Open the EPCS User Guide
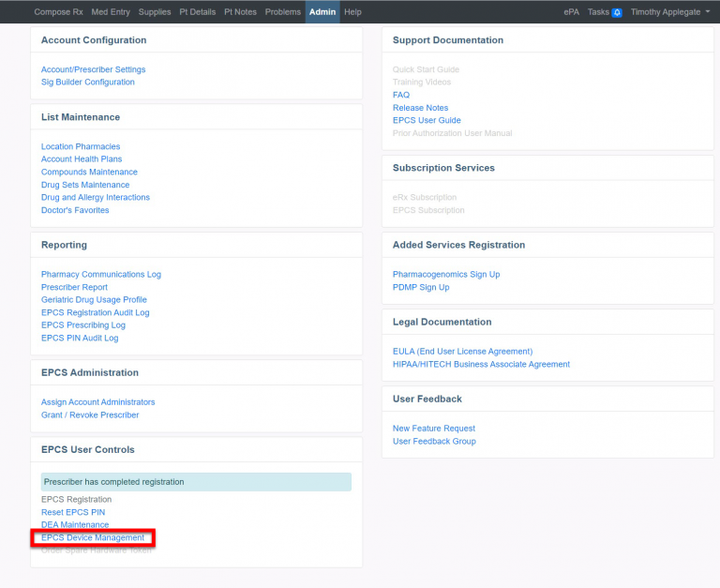The height and width of the screenshot is (588, 720). coord(427,120)
